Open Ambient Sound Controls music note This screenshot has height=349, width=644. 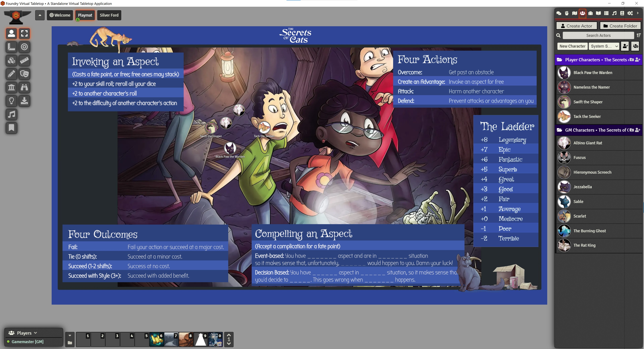point(11,114)
